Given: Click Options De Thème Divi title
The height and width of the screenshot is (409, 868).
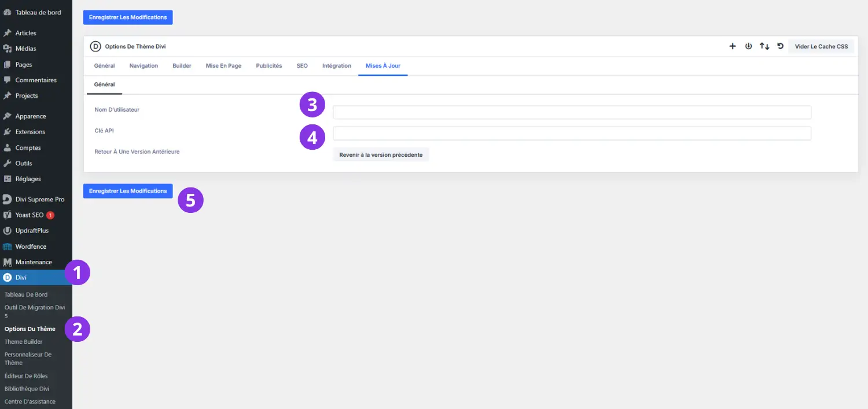Looking at the screenshot, I should click(135, 46).
